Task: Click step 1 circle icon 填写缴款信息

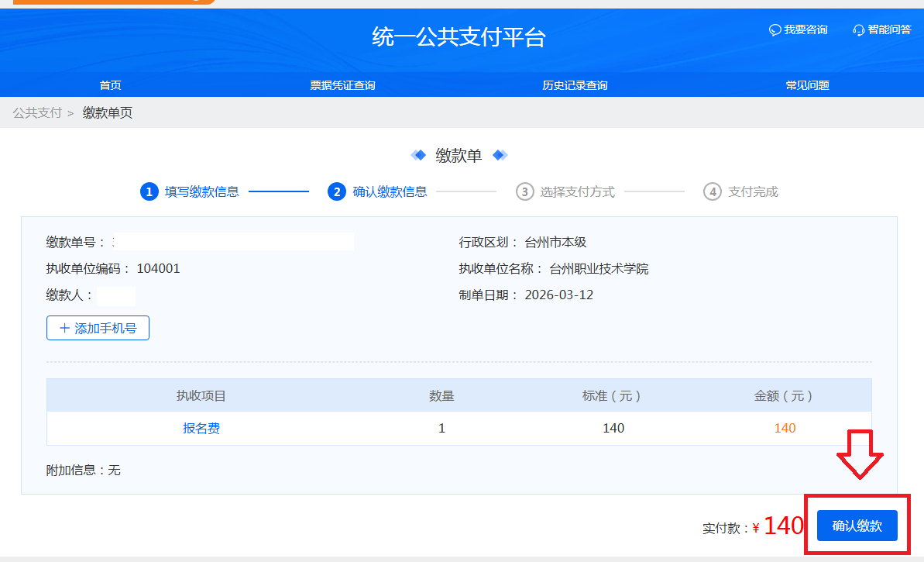Action: (149, 191)
